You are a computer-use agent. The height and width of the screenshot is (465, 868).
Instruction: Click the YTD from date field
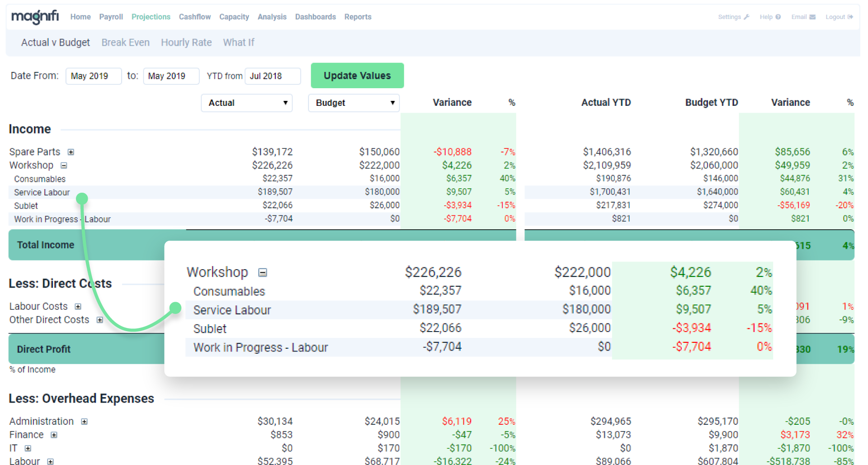click(272, 76)
